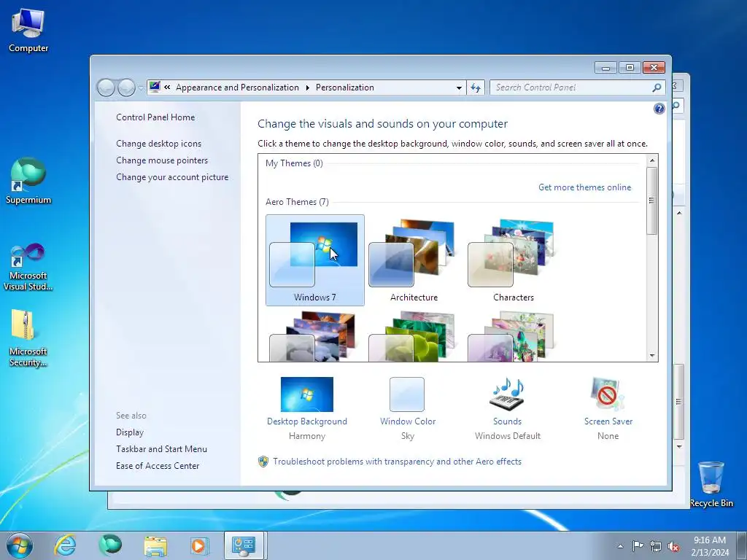Navigate to Appearance and Personalization breadcrumb
This screenshot has width=747, height=560.
[237, 87]
